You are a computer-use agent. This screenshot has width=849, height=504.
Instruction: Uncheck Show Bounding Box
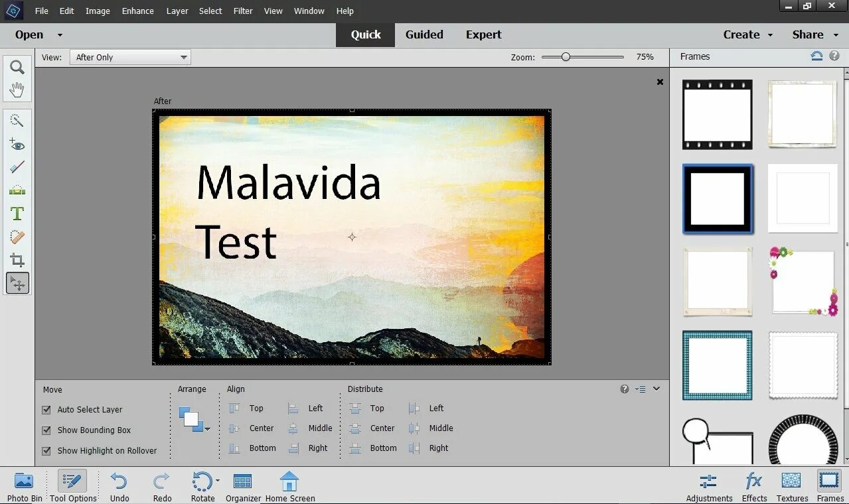click(46, 430)
